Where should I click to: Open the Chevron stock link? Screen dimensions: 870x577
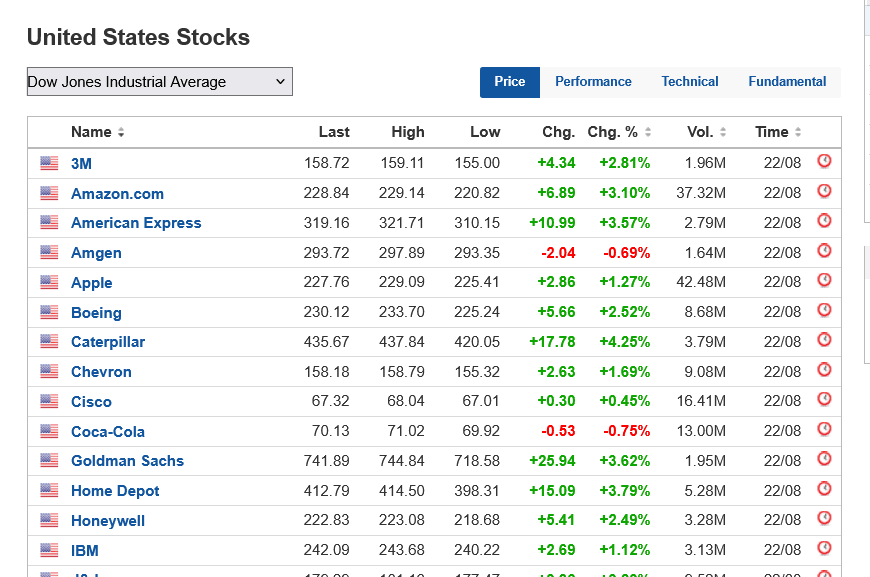(x=101, y=372)
